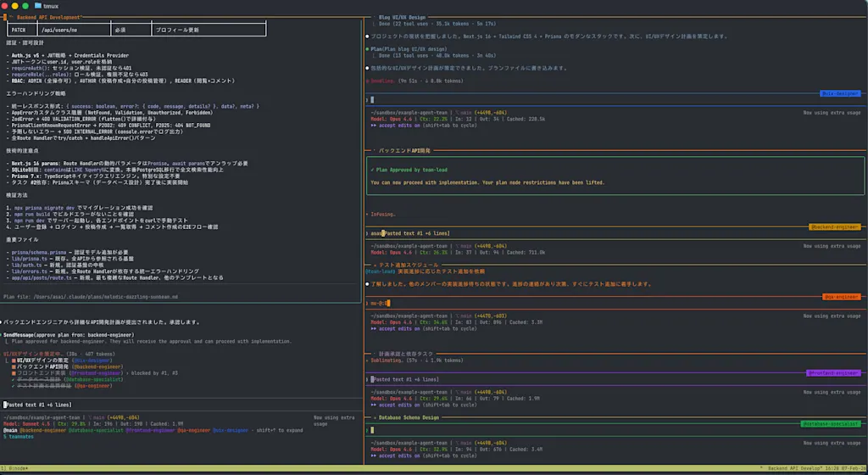Click the orange square beside the blocked frontend task
868x475 pixels.
click(14, 373)
